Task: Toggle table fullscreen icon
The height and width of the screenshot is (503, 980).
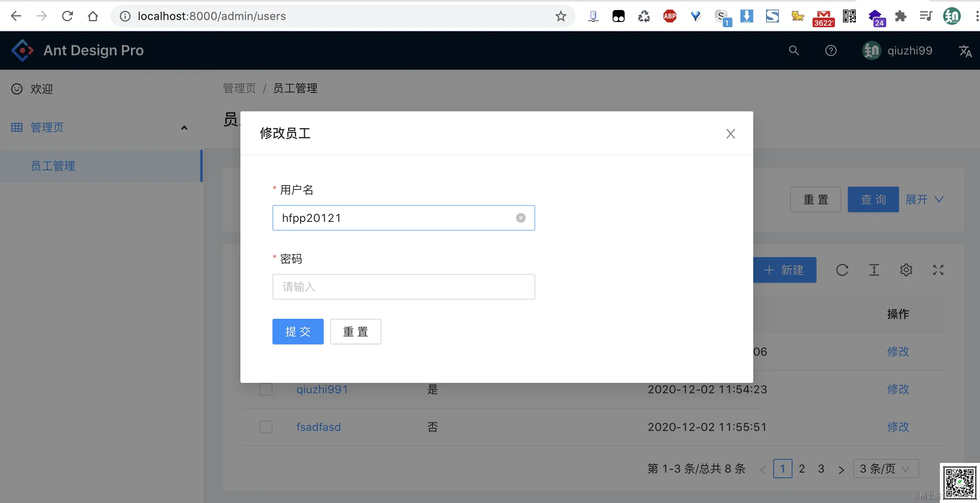Action: tap(938, 270)
